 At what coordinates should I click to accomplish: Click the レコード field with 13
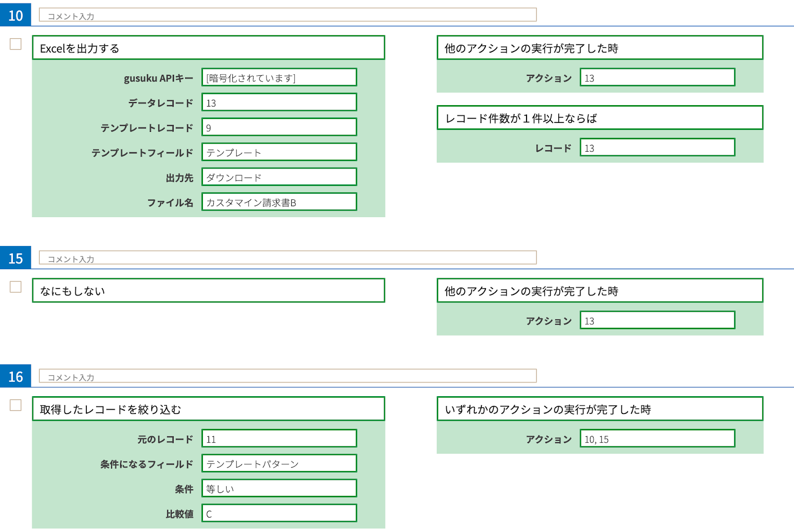[x=658, y=147]
